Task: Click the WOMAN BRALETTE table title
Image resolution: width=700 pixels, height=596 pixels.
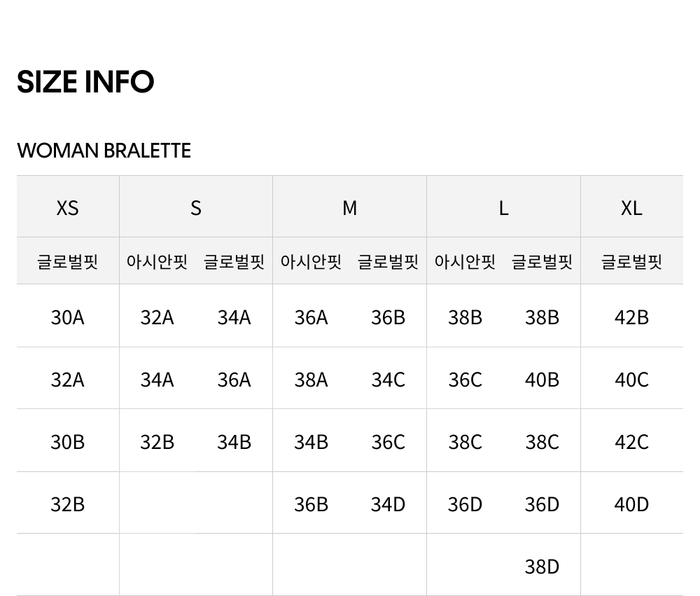Action: click(x=104, y=151)
